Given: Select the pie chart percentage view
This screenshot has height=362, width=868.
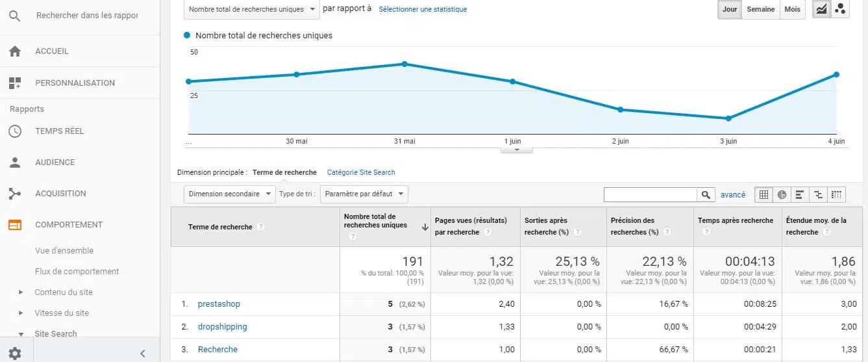Looking at the screenshot, I should (782, 194).
